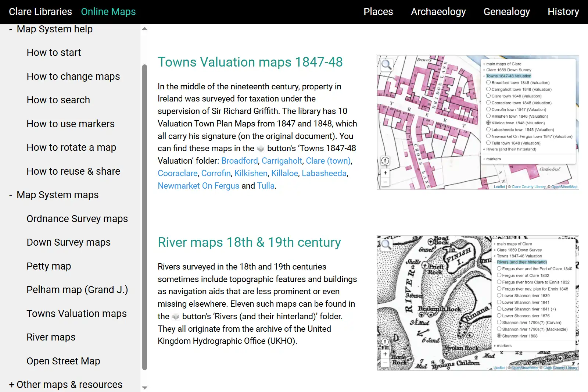
Task: Open How to change maps topic
Action: [73, 76]
